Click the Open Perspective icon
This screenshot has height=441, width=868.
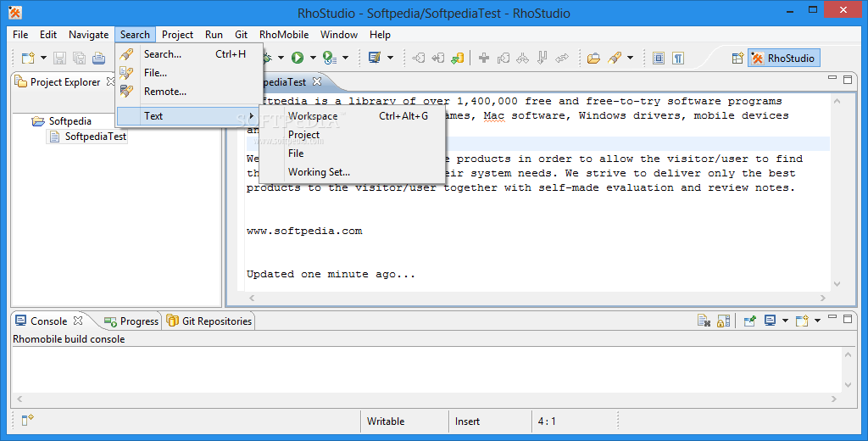(737, 59)
